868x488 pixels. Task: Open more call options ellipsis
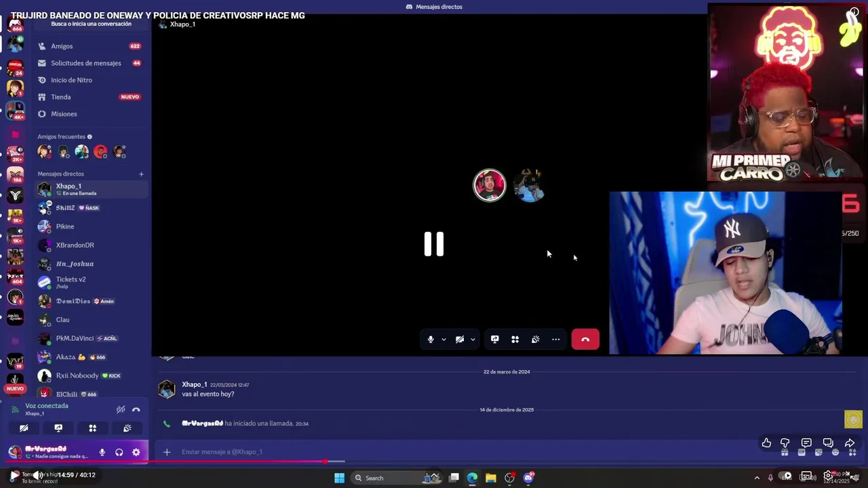pos(556,340)
